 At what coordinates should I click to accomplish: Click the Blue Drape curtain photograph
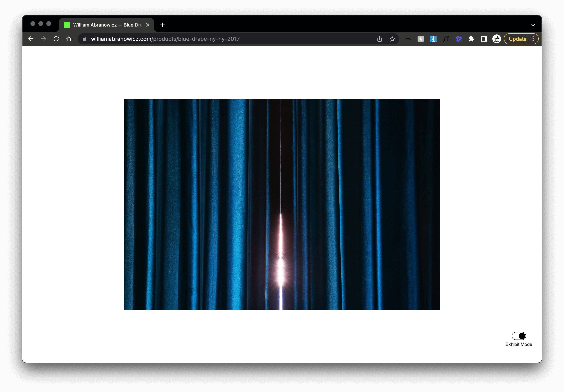pos(282,204)
